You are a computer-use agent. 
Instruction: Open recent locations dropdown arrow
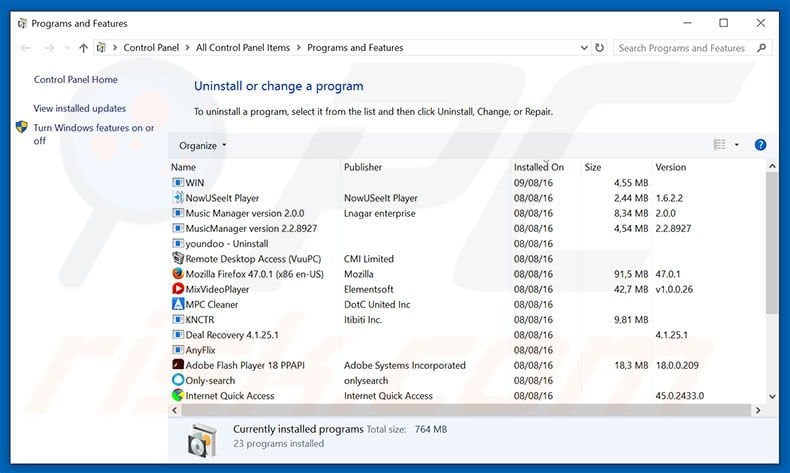(x=67, y=48)
